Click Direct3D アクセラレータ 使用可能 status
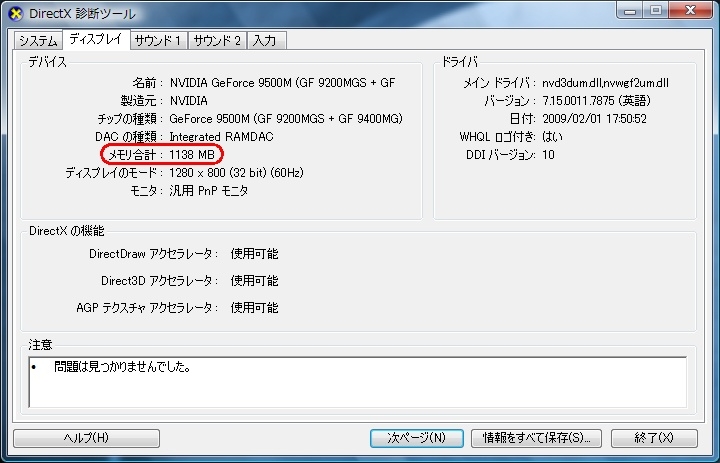 (x=254, y=281)
